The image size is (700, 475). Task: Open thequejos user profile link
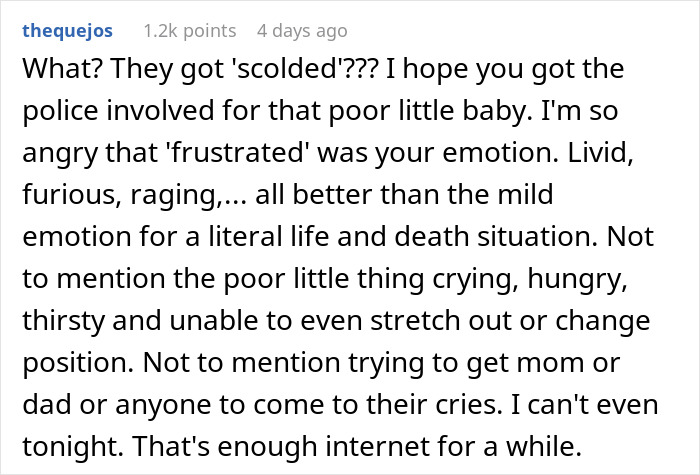coord(67,31)
